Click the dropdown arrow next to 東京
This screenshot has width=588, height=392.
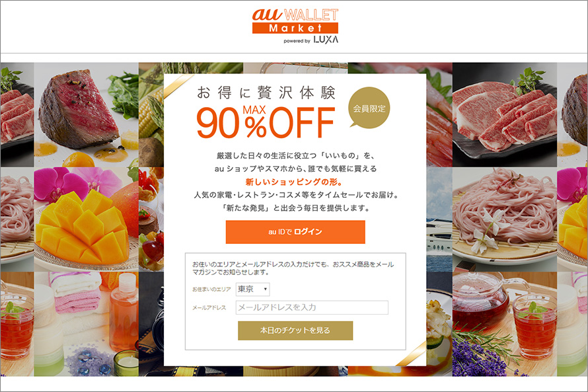coord(265,290)
